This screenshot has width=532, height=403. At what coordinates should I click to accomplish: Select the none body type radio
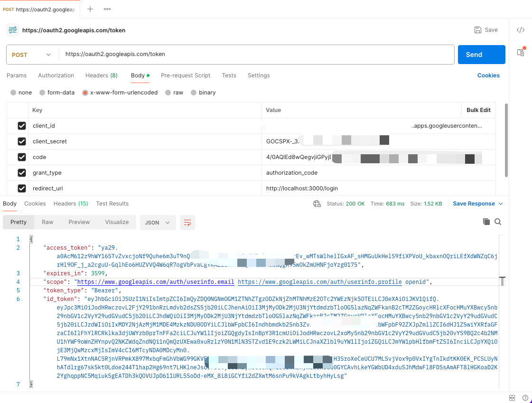13,93
